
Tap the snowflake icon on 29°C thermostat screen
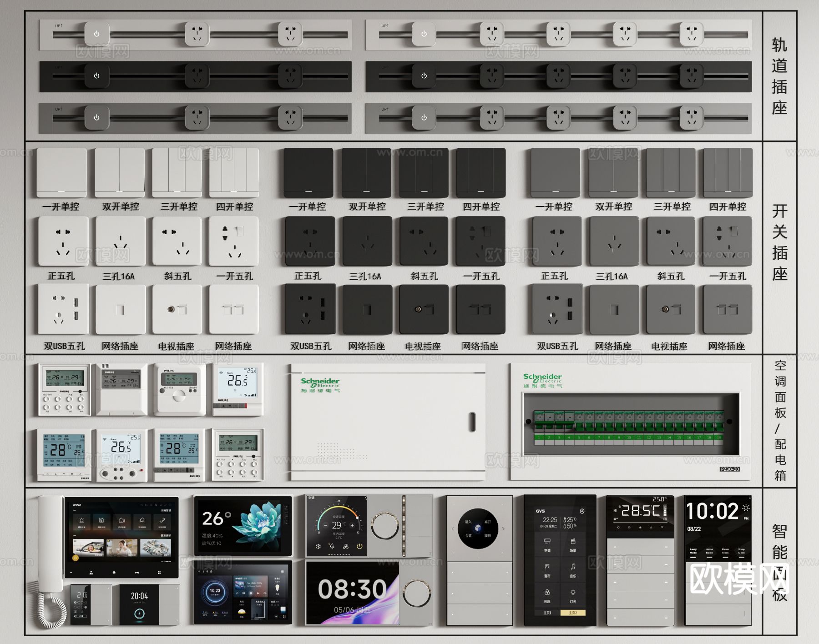point(318,546)
